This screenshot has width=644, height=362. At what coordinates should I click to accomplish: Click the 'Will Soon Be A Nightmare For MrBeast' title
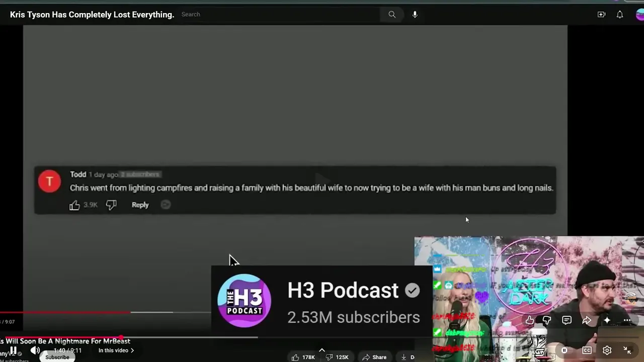[65, 341]
